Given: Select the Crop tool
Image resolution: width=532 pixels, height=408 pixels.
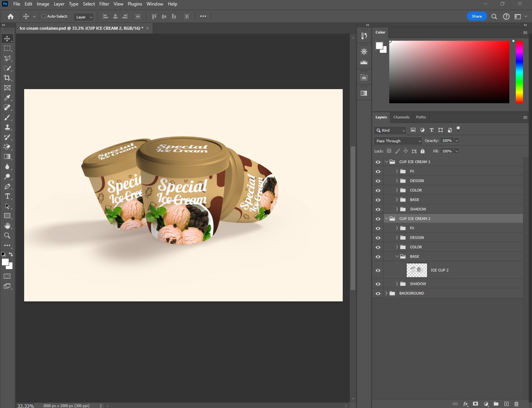Looking at the screenshot, I should (x=7, y=78).
